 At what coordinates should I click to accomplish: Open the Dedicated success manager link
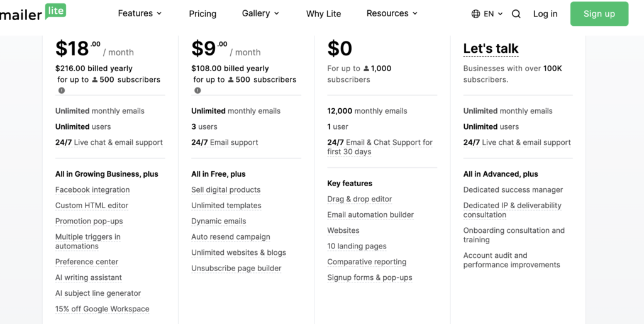tap(513, 190)
